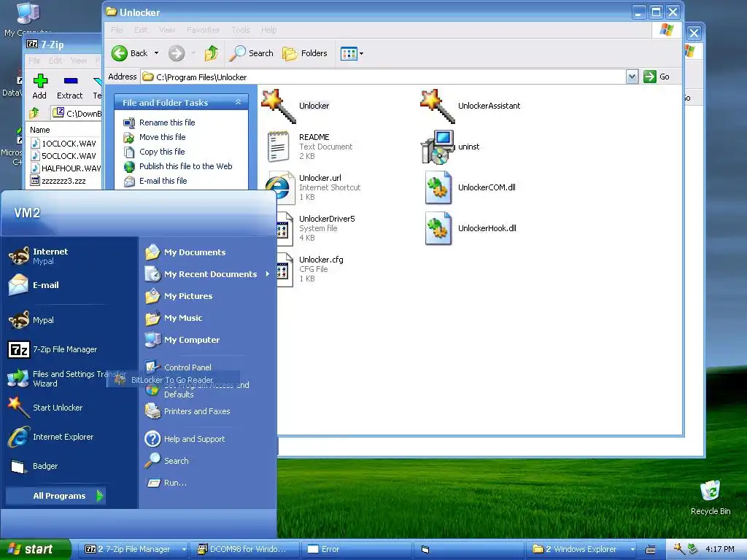Collapse the File and Folder Tasks panel
747x560 pixels.
[x=239, y=102]
